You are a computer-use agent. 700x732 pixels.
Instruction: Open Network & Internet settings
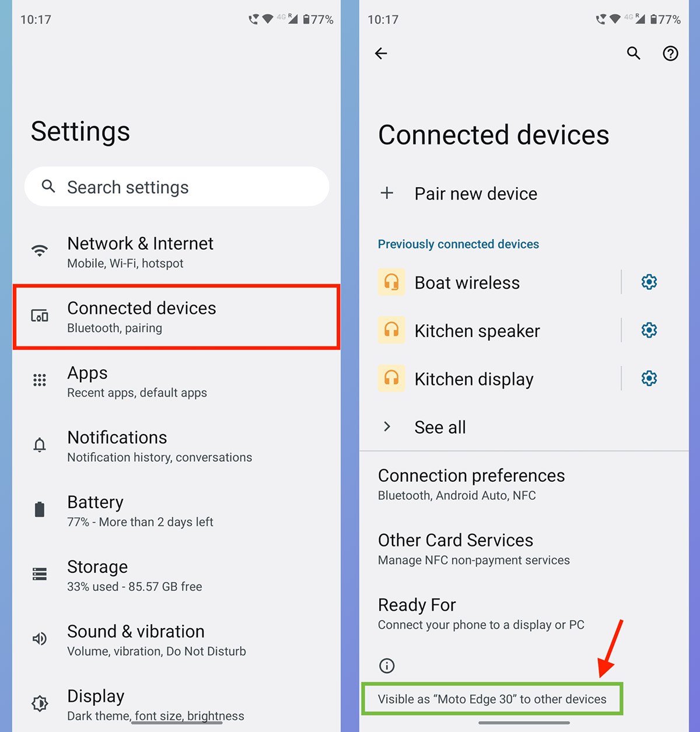[176, 252]
